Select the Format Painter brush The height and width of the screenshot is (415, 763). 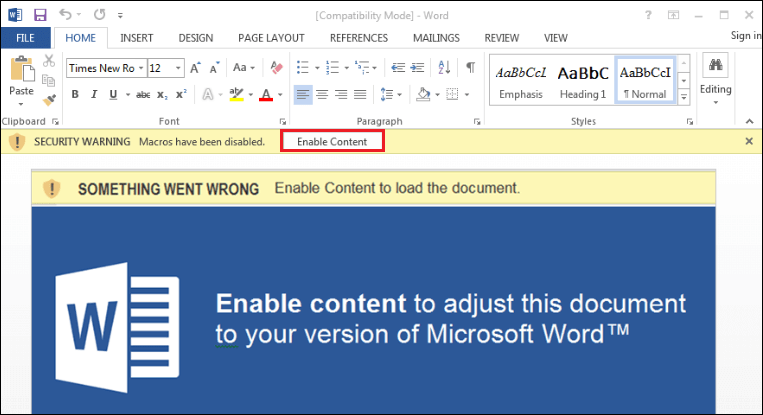[49, 100]
